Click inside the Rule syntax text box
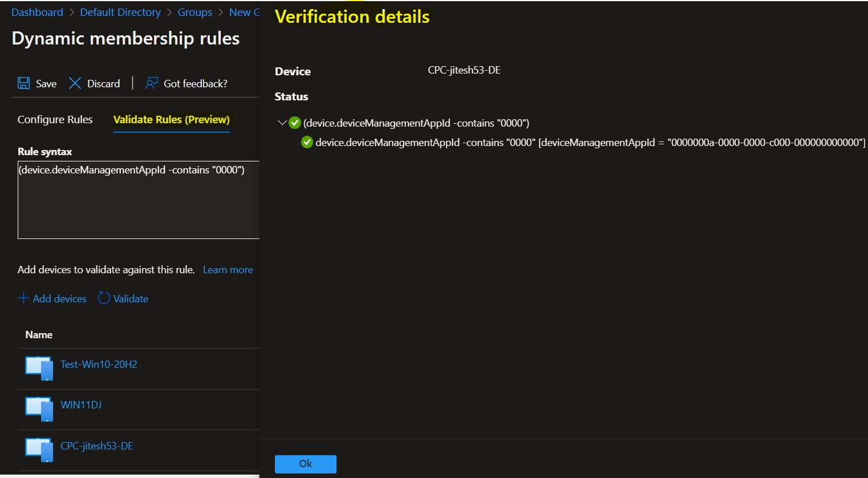Image resolution: width=868 pixels, height=478 pixels. coord(139,200)
